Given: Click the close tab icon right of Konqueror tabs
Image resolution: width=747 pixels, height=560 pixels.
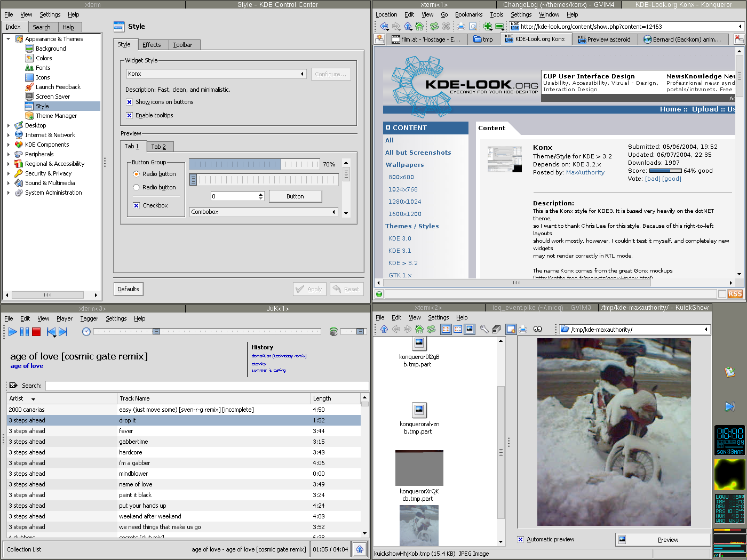Looking at the screenshot, I should 739,39.
